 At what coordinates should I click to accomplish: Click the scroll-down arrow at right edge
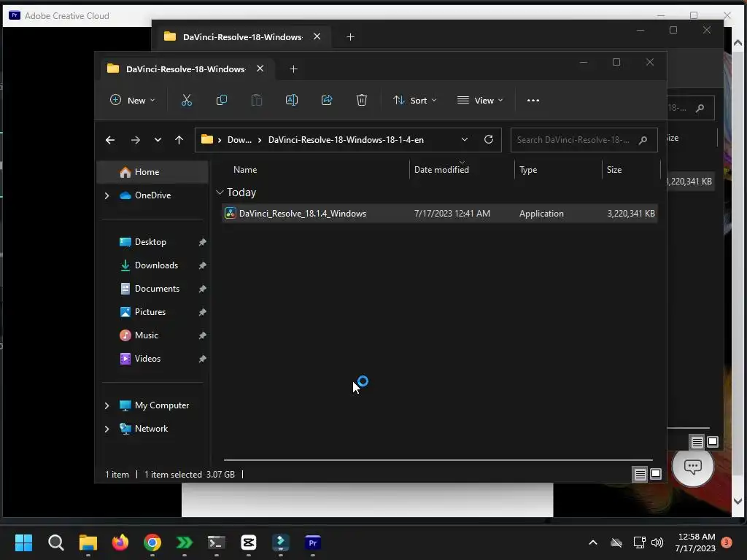click(x=738, y=501)
